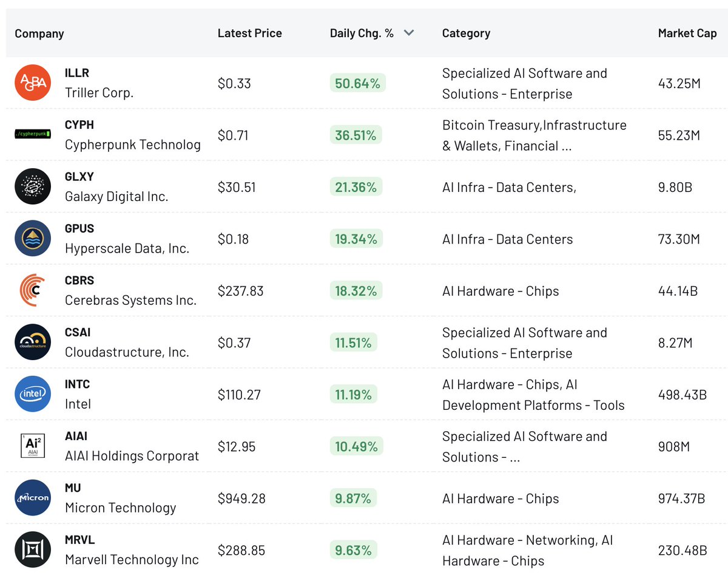Click the 50.64% daily change badge
The image size is (728, 575).
[358, 83]
